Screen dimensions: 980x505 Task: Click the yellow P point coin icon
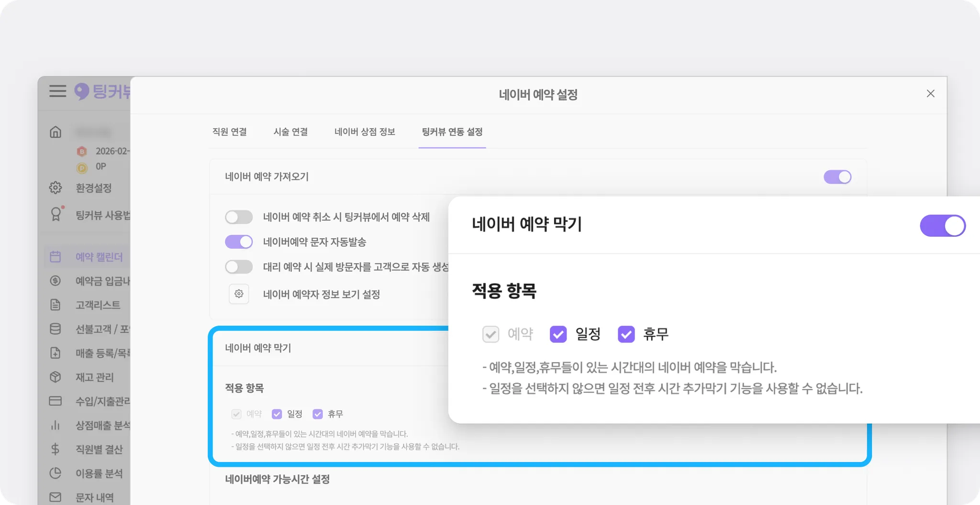point(82,167)
